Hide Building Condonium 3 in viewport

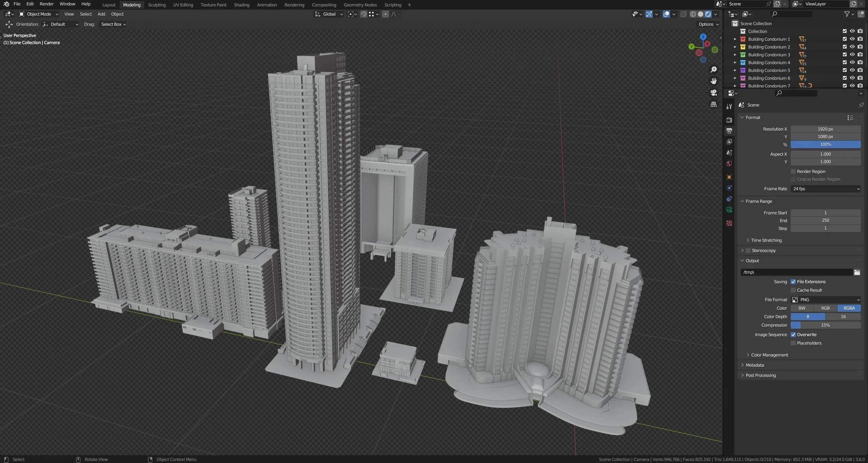point(852,55)
